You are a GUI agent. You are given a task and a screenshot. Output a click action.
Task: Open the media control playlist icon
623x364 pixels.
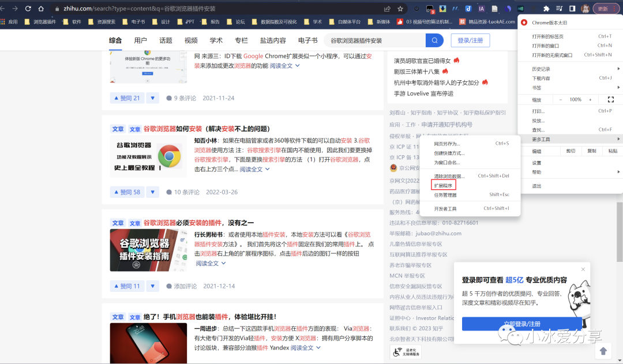click(559, 8)
